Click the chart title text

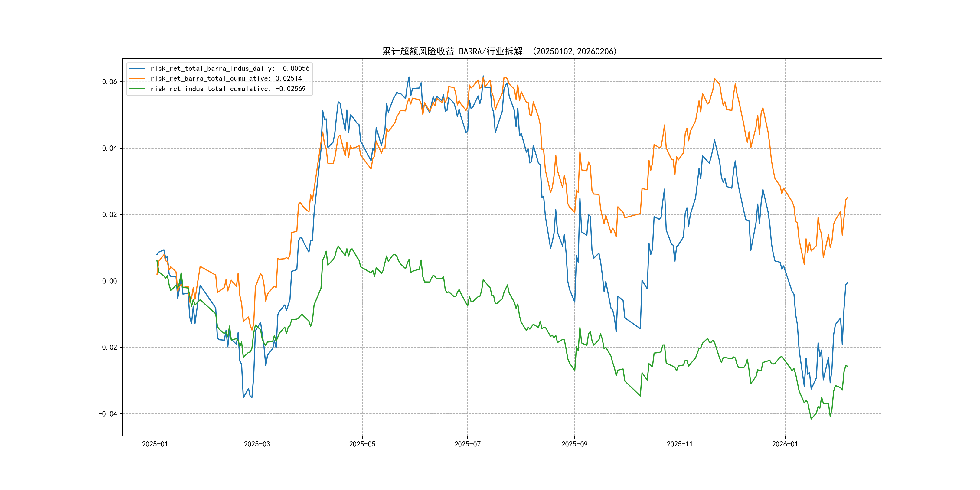499,51
